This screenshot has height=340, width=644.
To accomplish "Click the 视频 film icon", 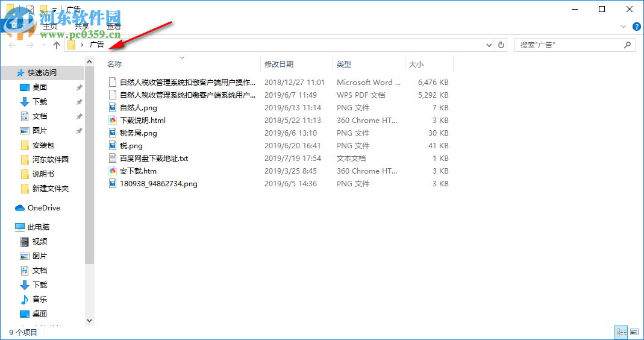I will tap(25, 241).
